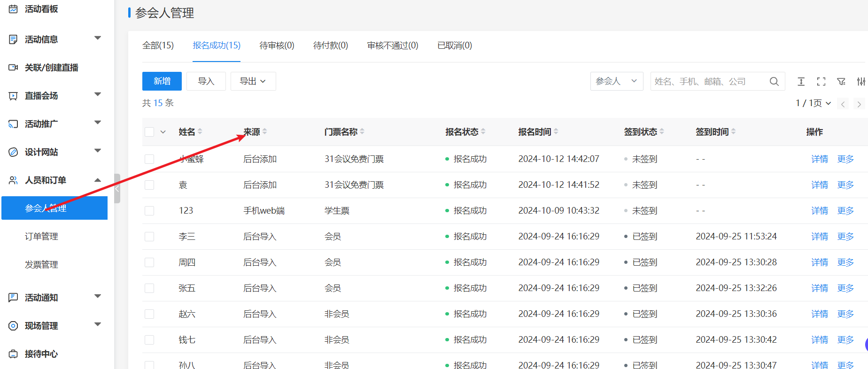Sort by 姓名 column arrows
Viewport: 868px width, 369px height.
click(x=200, y=132)
